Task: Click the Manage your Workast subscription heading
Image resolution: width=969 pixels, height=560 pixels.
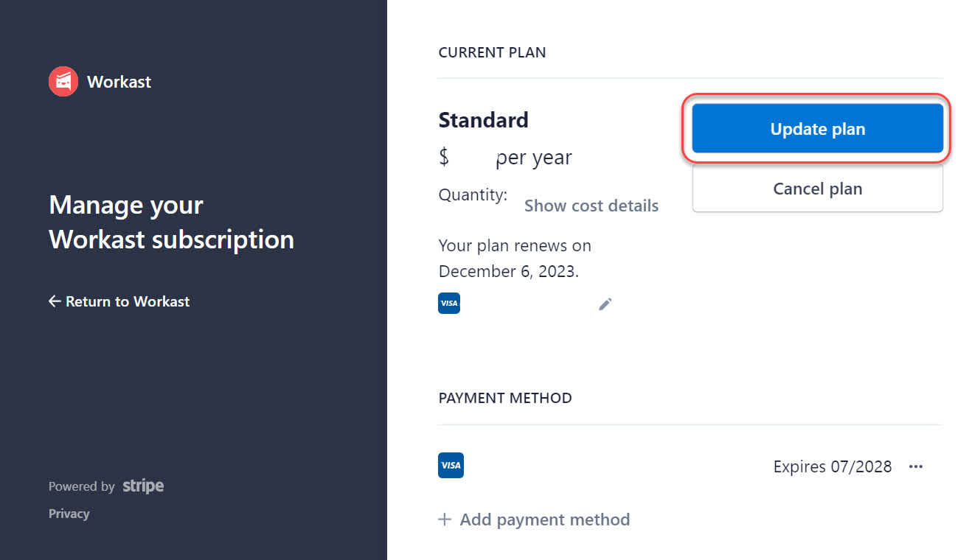Action: point(172,222)
